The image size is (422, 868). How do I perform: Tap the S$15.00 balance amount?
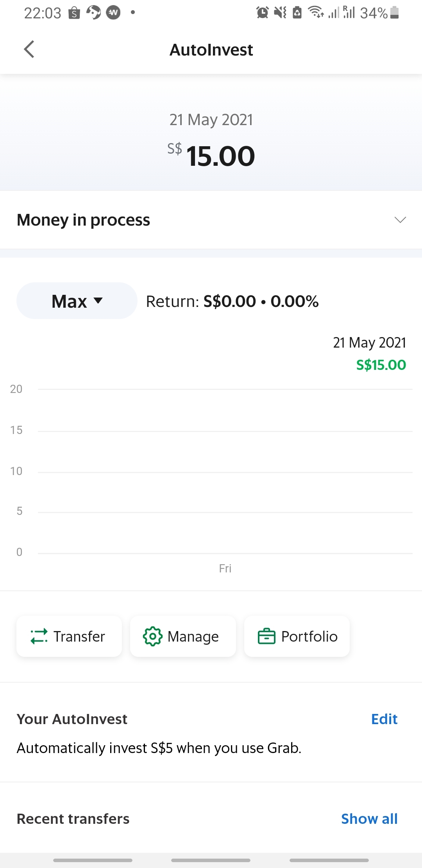click(220, 156)
